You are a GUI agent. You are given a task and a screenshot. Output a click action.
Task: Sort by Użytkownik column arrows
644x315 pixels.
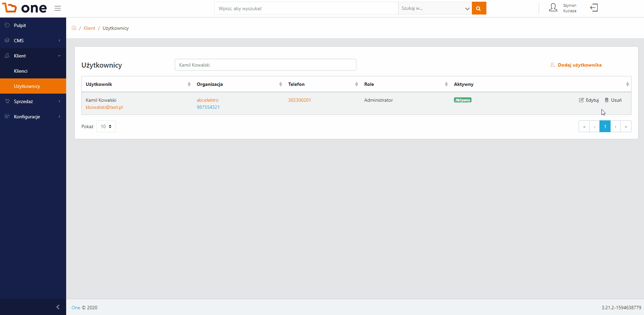pos(189,84)
